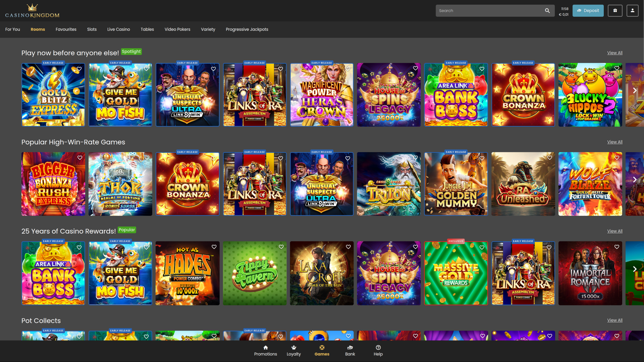Click the search magnifier icon

coord(547,10)
